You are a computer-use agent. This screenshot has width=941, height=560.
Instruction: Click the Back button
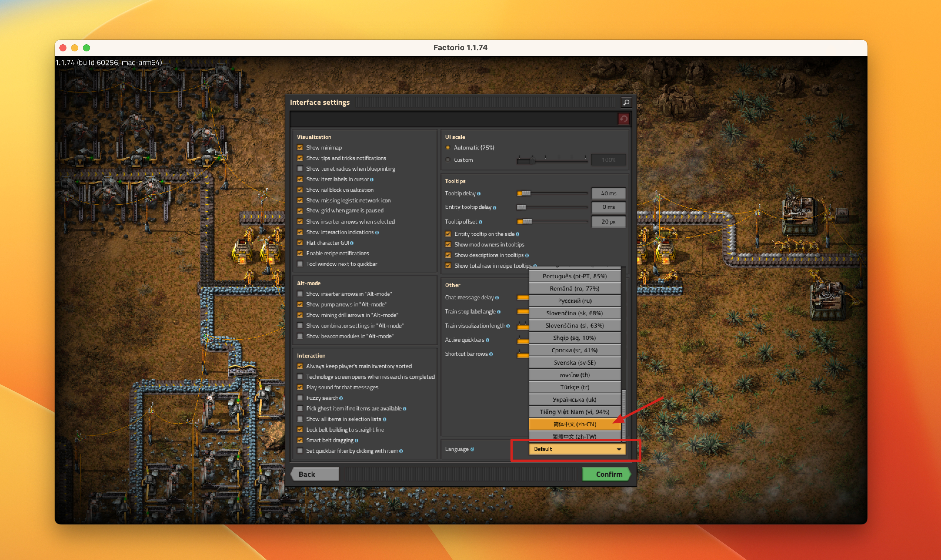pos(315,474)
